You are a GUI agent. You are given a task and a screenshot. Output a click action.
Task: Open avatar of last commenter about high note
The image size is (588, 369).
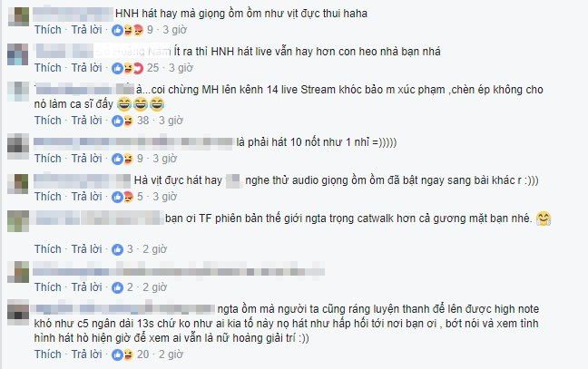(x=18, y=312)
